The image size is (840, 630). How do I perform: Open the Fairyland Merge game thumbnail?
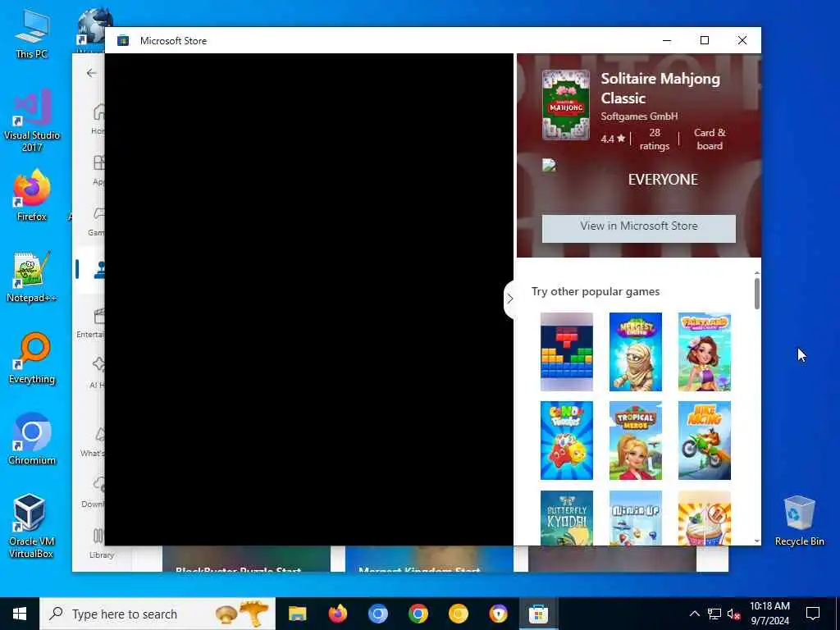pos(704,352)
